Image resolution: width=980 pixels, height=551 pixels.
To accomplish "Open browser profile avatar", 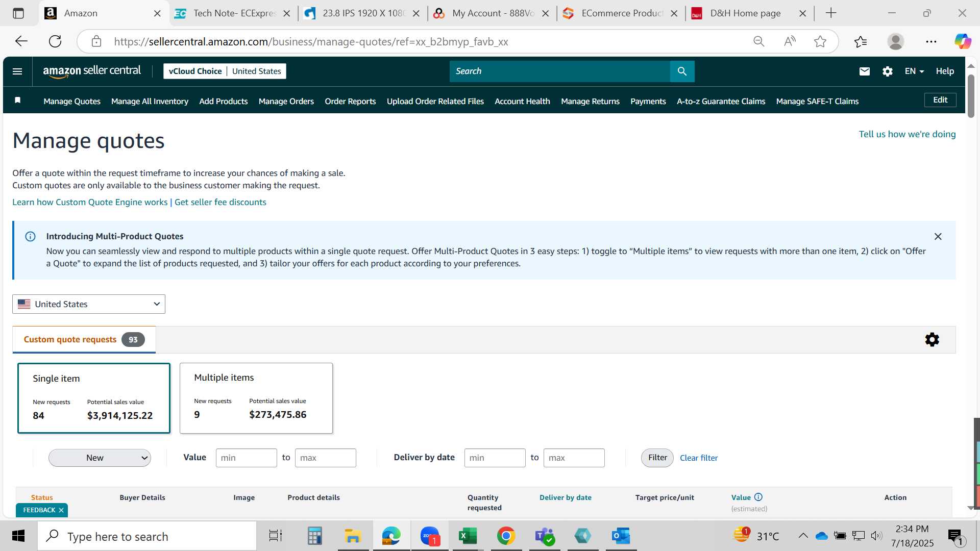I will point(896,42).
